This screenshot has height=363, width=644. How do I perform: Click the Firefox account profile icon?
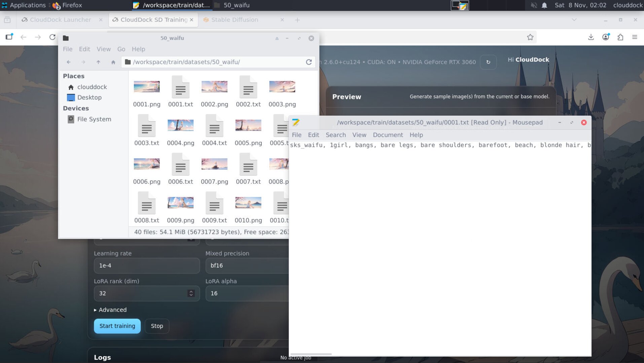pyautogui.click(x=606, y=37)
